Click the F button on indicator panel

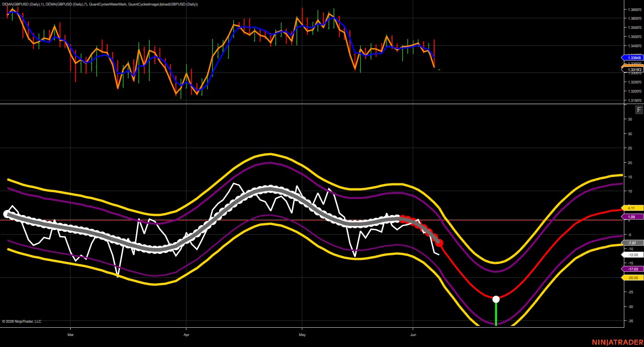pyautogui.click(x=639, y=110)
